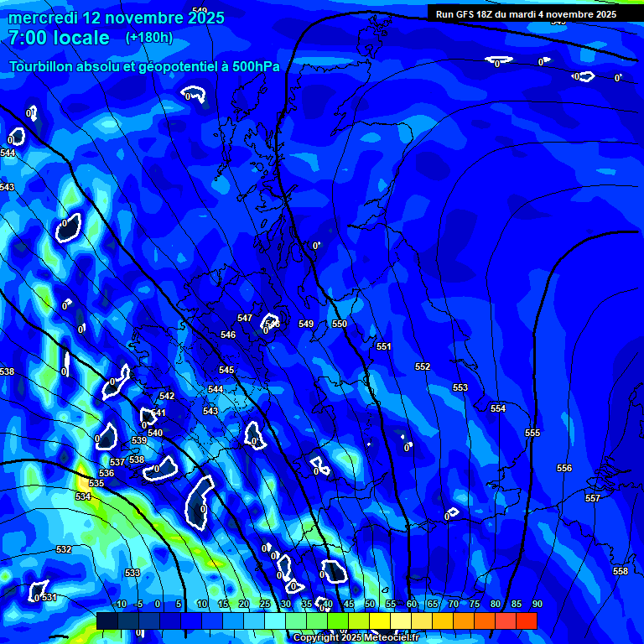Click the '552' contour label
The image size is (644, 644).
423,366
